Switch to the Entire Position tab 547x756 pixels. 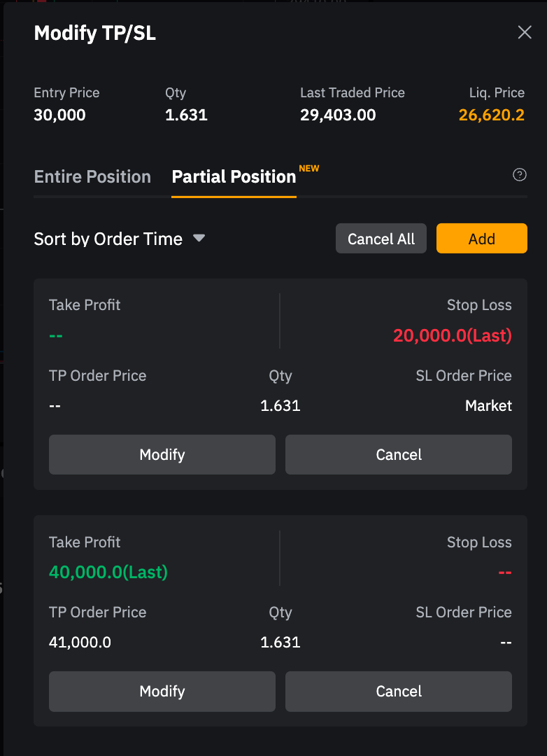coord(92,176)
